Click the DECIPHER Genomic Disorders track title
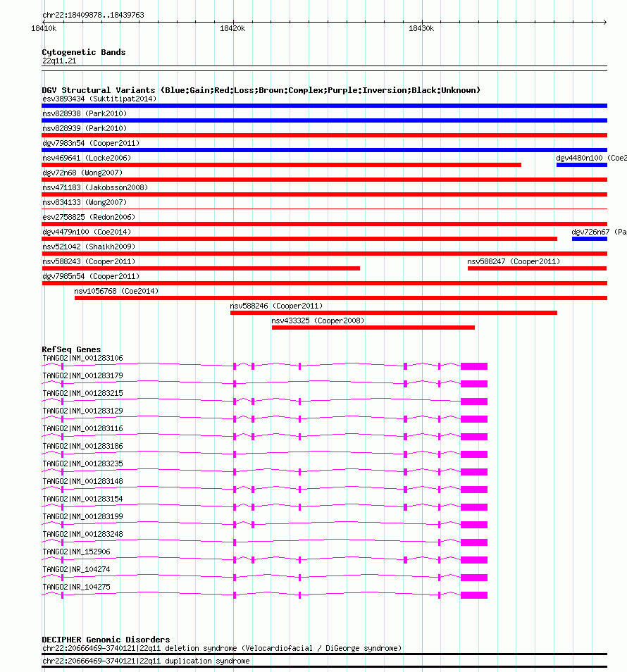The width and height of the screenshot is (627, 672). pyautogui.click(x=106, y=640)
